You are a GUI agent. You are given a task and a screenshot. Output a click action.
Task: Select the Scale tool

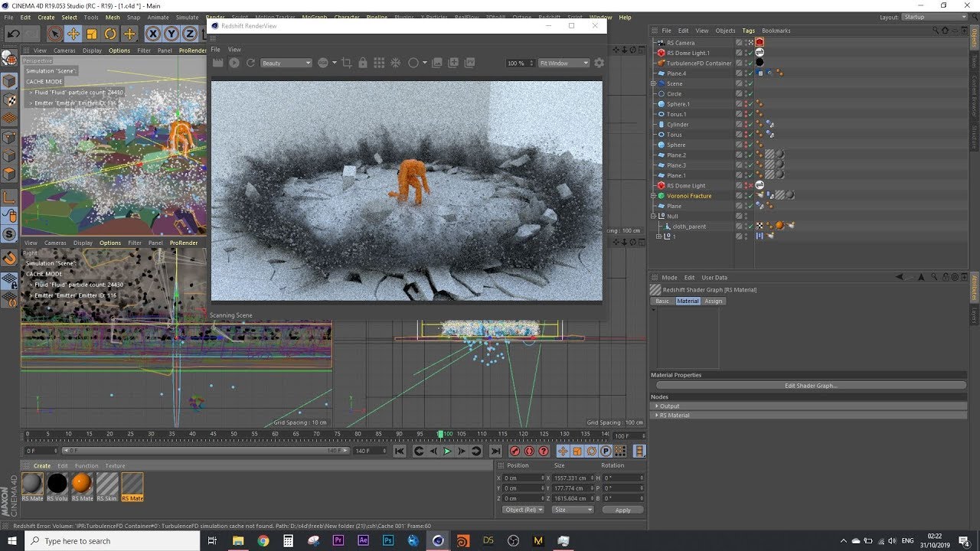[92, 34]
